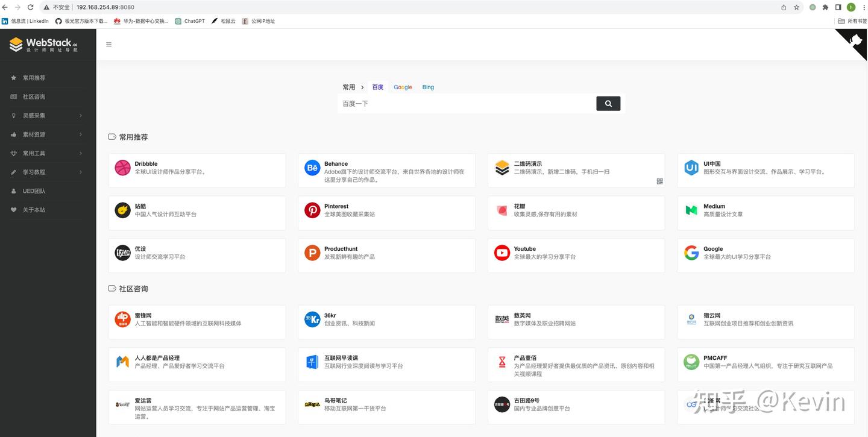Click the UI中国 logo icon
This screenshot has height=437, width=868.
tap(691, 168)
